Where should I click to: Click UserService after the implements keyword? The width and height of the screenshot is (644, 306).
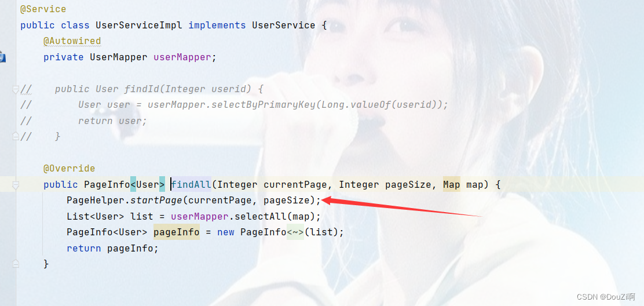tap(283, 25)
